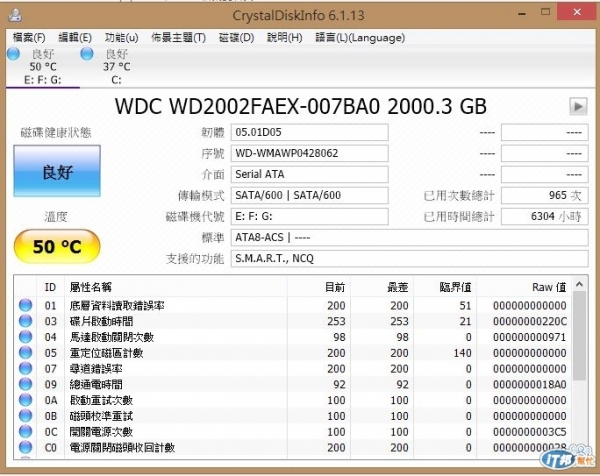Select the C: disk tab at 37 °C

116,67
